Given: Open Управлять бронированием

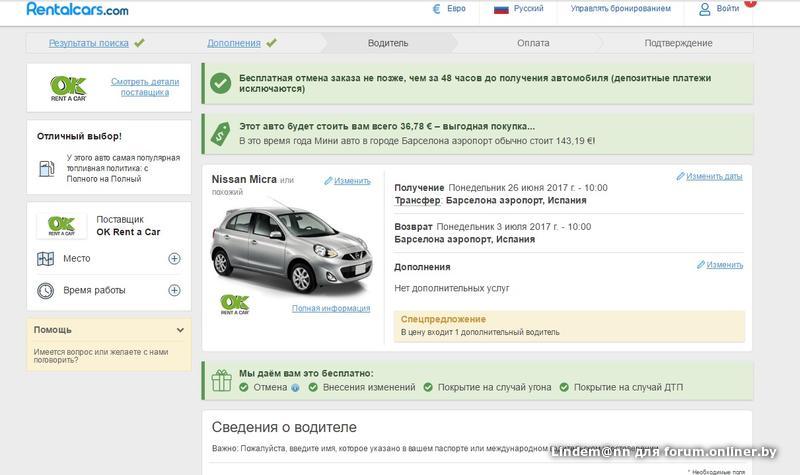Looking at the screenshot, I should (620, 9).
